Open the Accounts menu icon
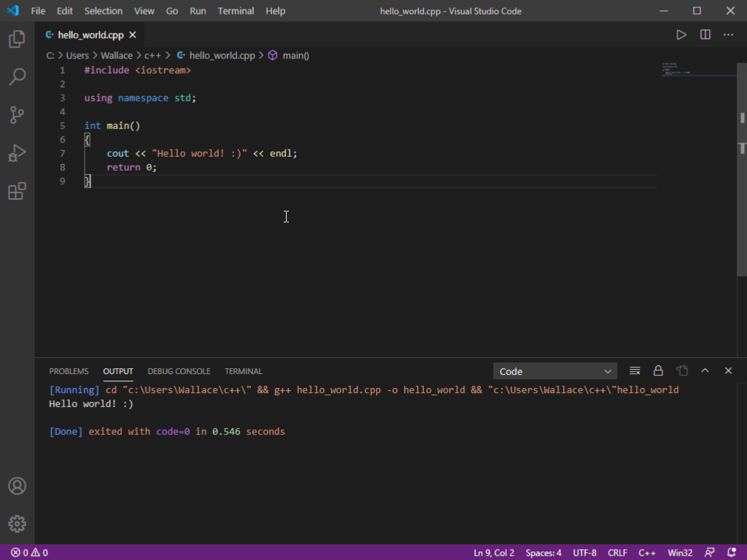Screen dimensions: 747x560 click(17, 486)
